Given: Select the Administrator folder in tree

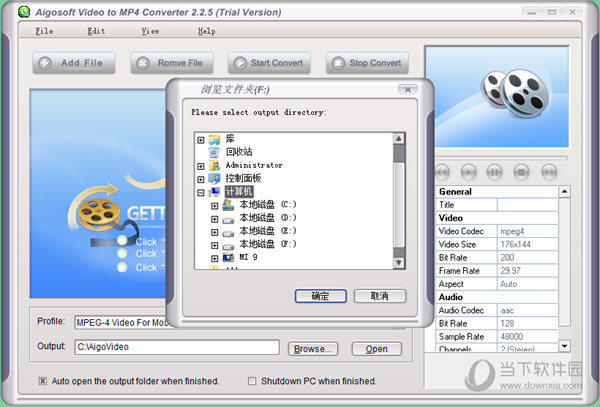Looking at the screenshot, I should [x=253, y=165].
